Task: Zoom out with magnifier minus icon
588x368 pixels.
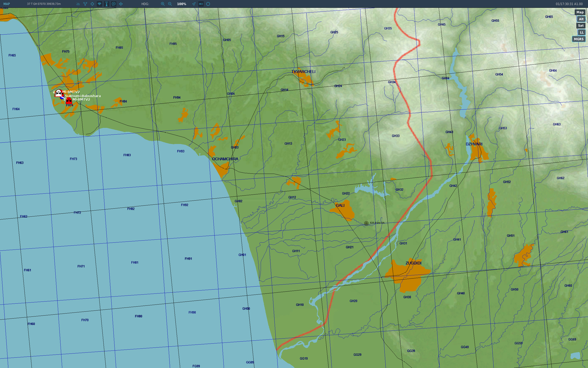Action: click(x=170, y=4)
